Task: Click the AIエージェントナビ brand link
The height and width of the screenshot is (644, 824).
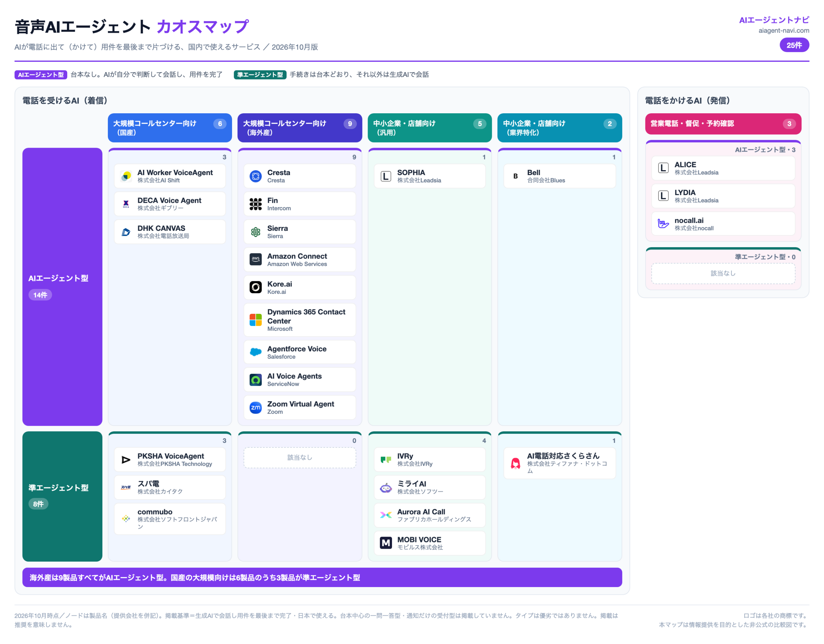Action: tap(774, 20)
